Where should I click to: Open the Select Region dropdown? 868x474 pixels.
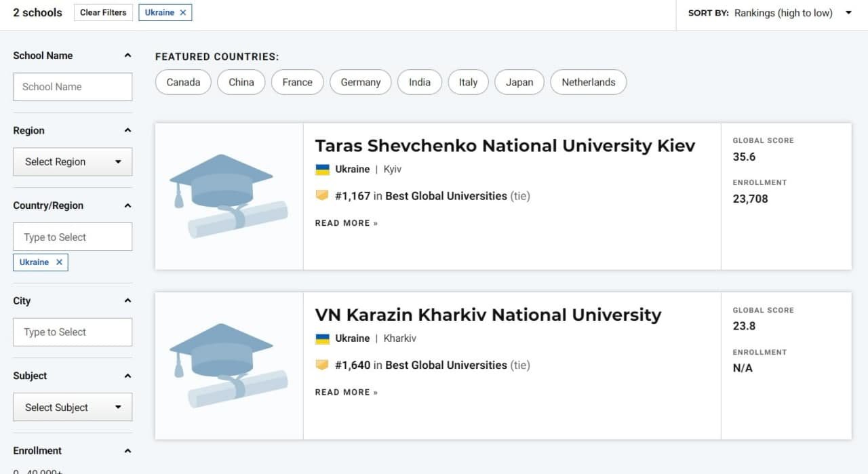(x=73, y=162)
